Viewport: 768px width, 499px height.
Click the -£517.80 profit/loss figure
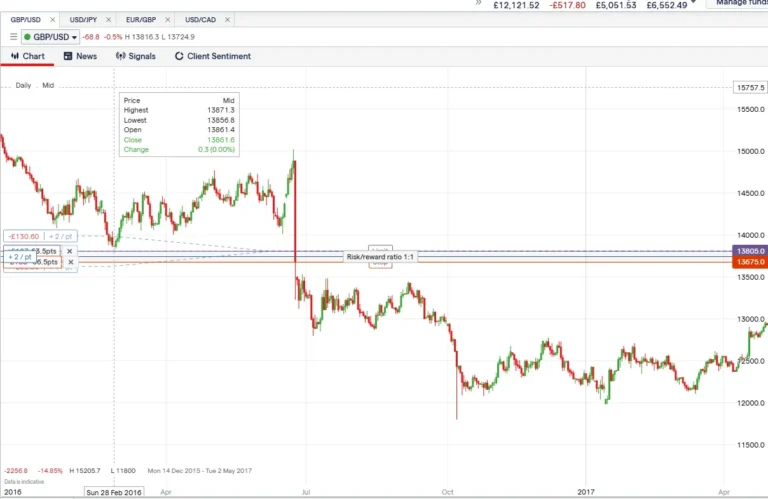pos(567,5)
